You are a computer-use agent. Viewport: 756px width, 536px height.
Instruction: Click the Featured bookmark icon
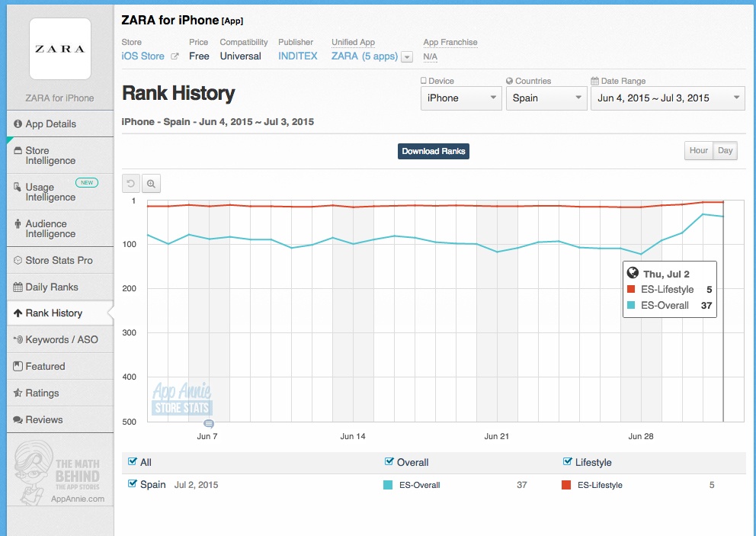18,366
